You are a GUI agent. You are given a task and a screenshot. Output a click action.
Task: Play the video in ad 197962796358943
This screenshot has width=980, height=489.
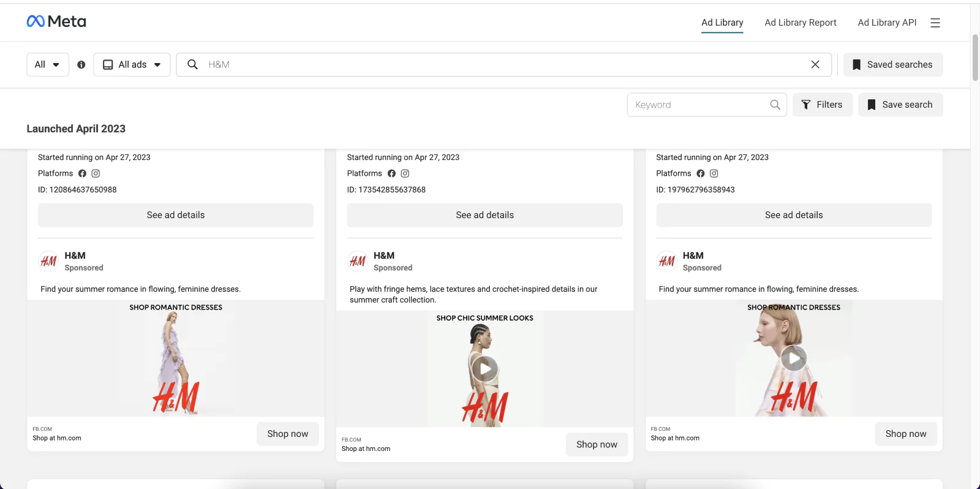coord(794,358)
